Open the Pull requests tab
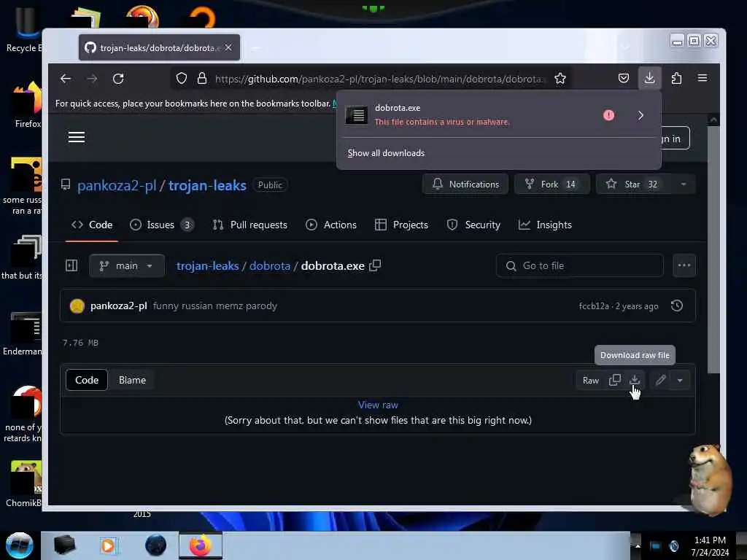The height and width of the screenshot is (560, 747). [250, 225]
